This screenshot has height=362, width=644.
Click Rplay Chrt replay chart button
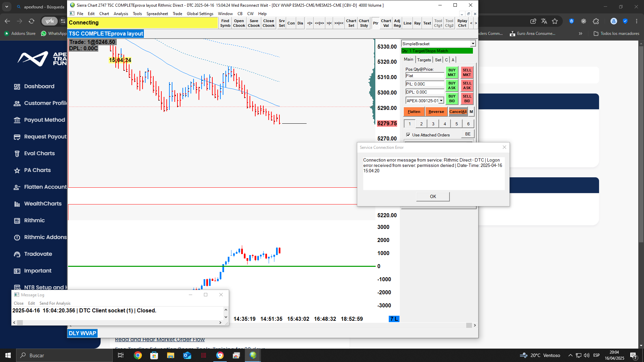[462, 23]
